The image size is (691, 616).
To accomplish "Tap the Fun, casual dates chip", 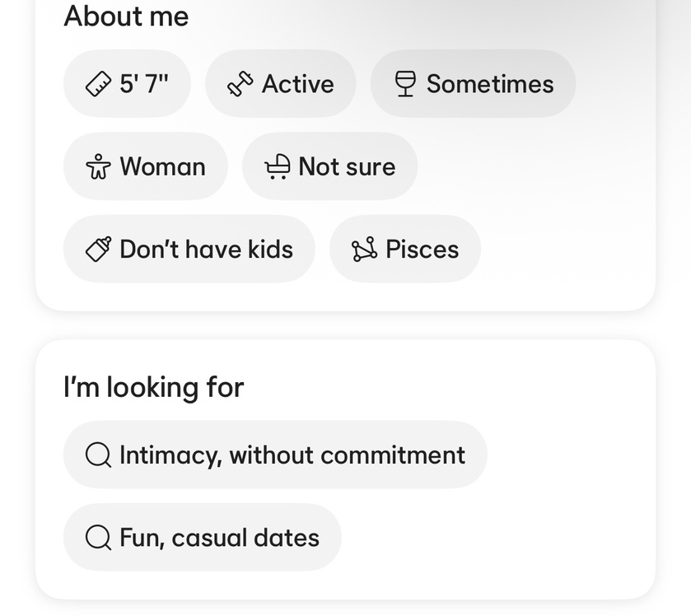I will [202, 538].
